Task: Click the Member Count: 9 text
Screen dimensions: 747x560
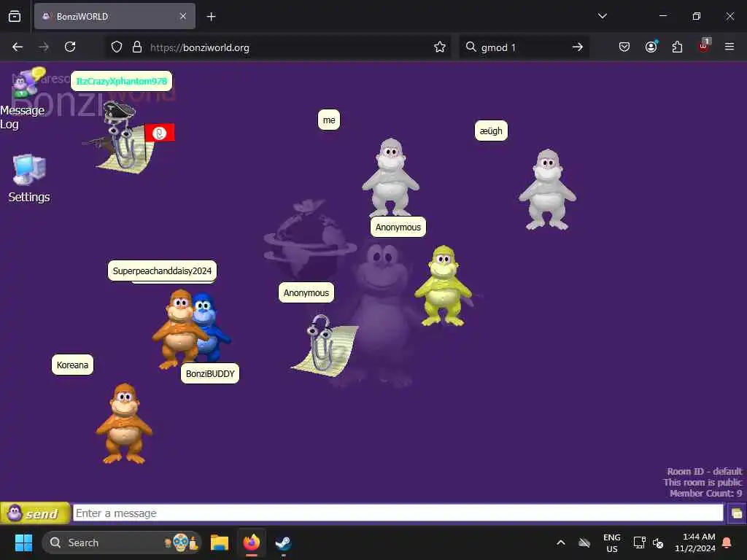Action: point(705,494)
